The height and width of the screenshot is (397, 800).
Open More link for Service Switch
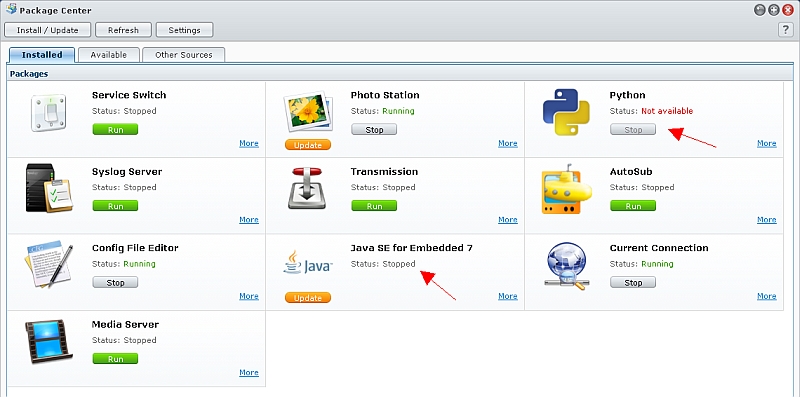(x=249, y=143)
